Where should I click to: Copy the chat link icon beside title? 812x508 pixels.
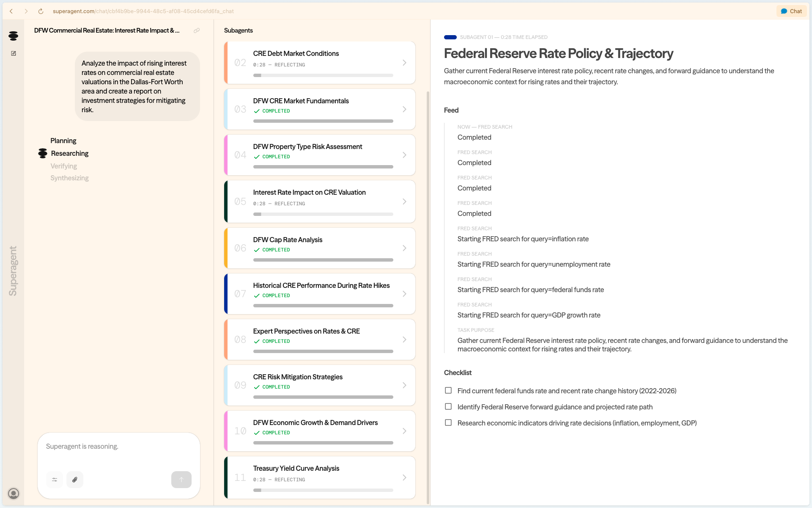click(x=197, y=30)
